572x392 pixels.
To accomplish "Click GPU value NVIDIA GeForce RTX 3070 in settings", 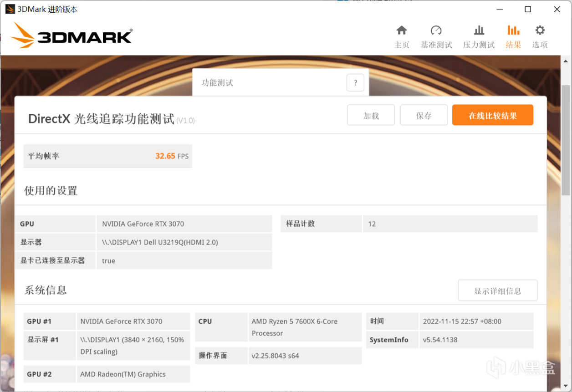I will click(x=184, y=224).
